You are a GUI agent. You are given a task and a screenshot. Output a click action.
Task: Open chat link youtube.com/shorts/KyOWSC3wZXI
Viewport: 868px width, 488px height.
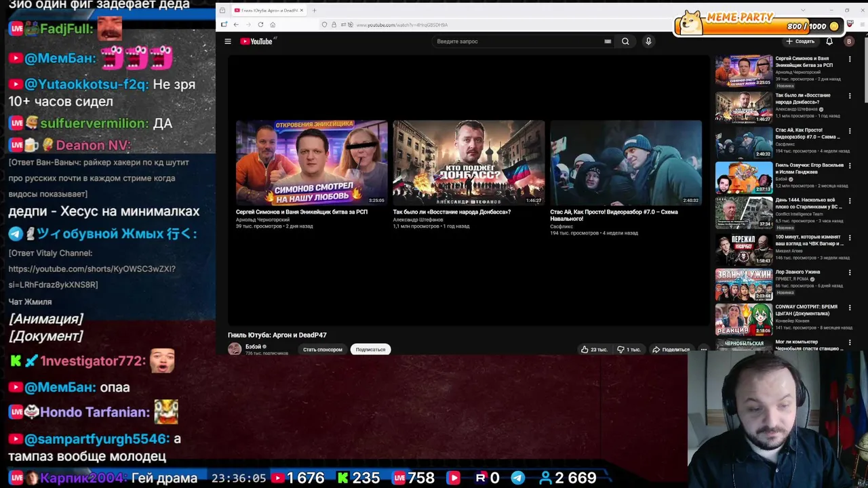[92, 277]
